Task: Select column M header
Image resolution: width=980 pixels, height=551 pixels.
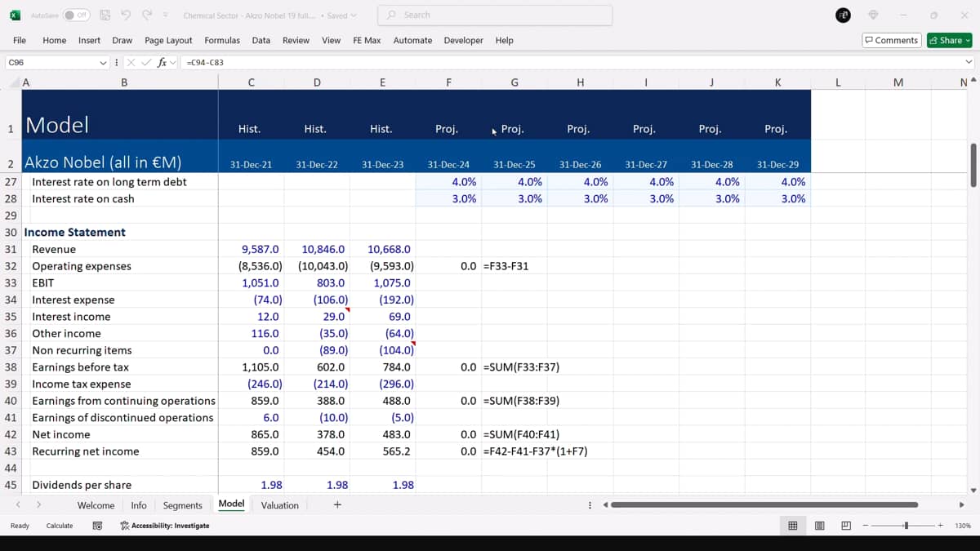Action: pos(898,82)
